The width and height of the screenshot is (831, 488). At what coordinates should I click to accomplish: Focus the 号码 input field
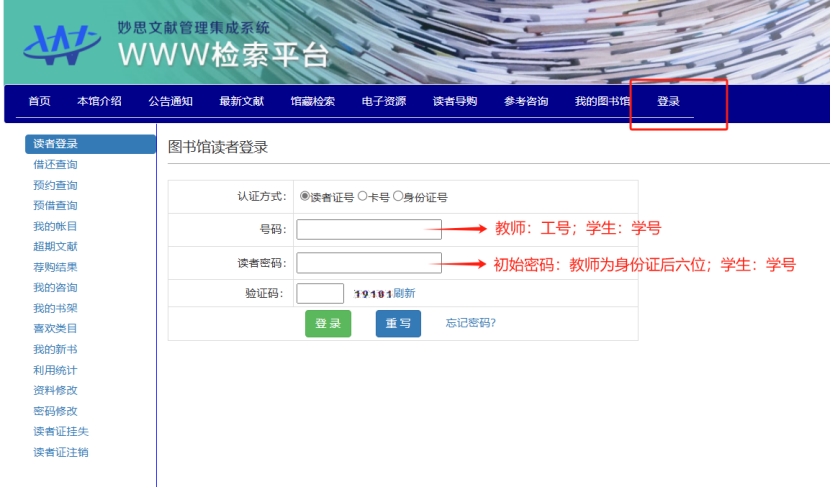pos(369,229)
